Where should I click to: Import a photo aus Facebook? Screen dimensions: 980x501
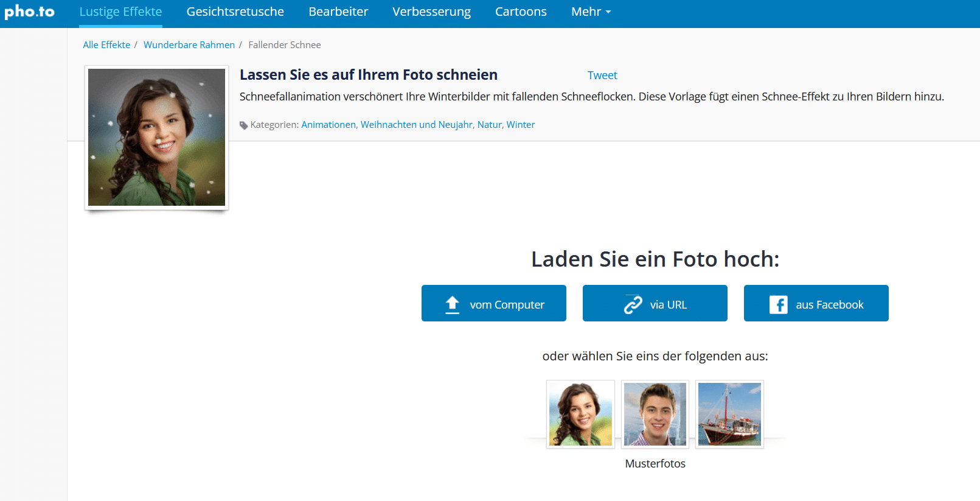pos(816,303)
